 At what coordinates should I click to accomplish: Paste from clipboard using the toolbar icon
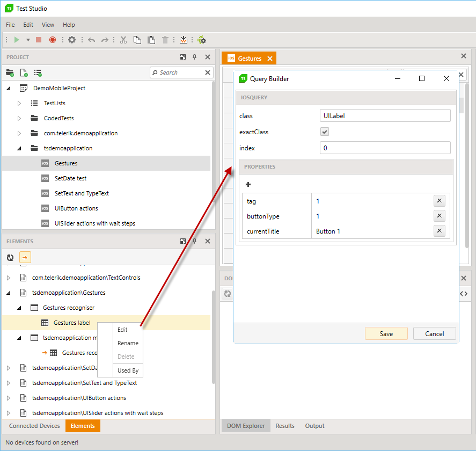tap(151, 40)
